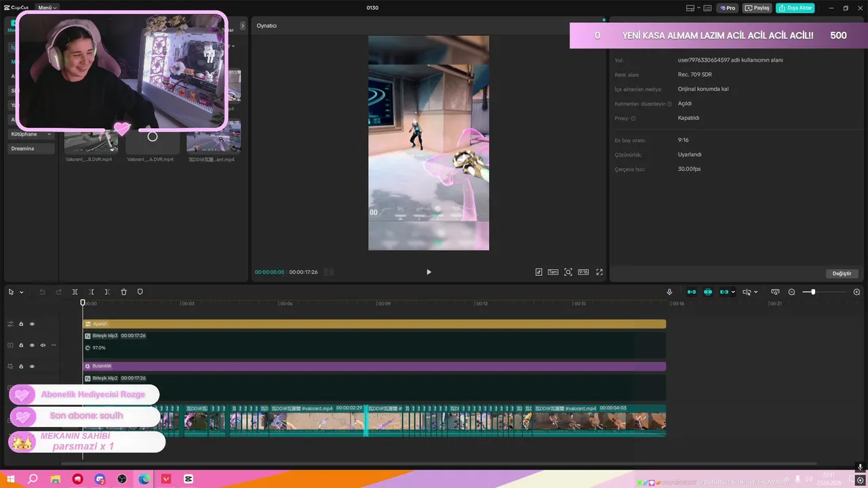Click the keyboard shortcuts icon

pyautogui.click(x=707, y=8)
